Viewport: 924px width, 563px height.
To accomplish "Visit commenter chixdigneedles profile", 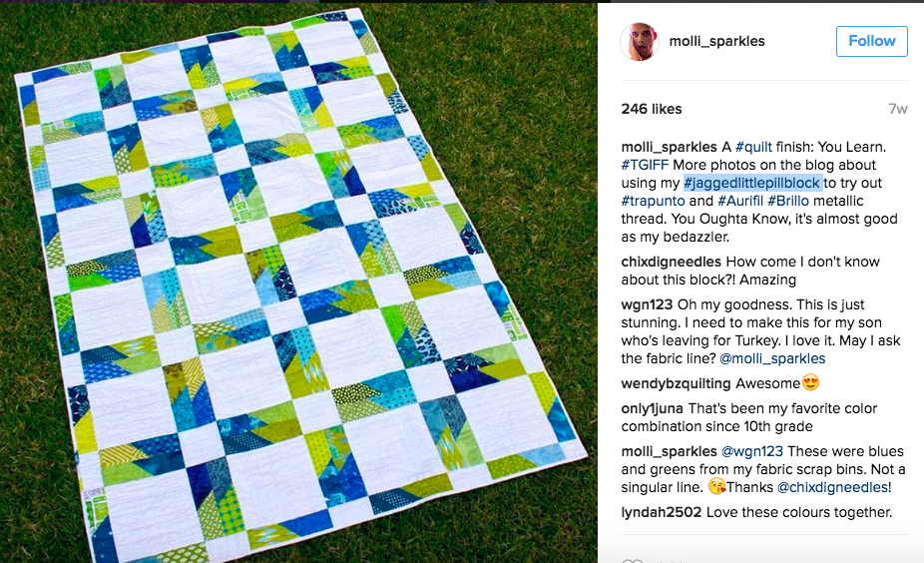I will point(672,262).
